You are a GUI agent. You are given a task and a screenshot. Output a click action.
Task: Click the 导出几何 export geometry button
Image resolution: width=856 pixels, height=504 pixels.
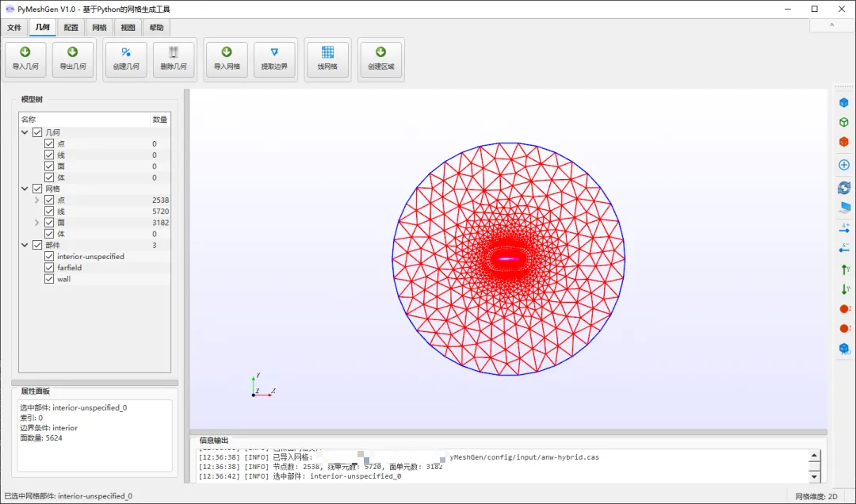tap(73, 59)
